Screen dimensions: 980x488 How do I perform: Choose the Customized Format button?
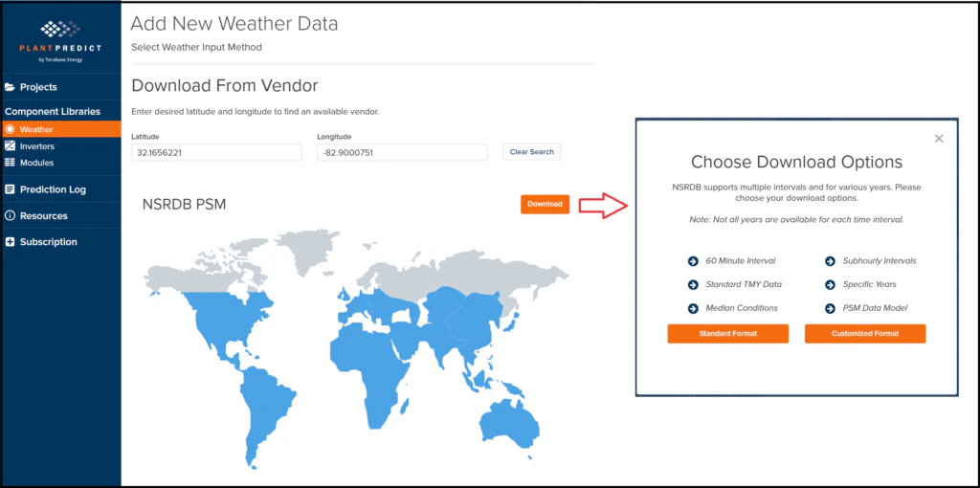click(865, 334)
